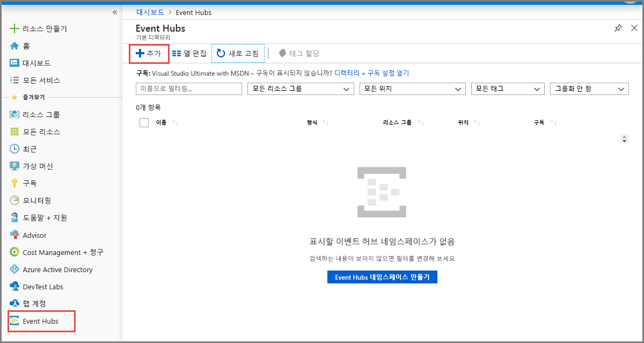644x343 pixels.
Task: Click the table scroll stepper arrows
Action: 624,139
